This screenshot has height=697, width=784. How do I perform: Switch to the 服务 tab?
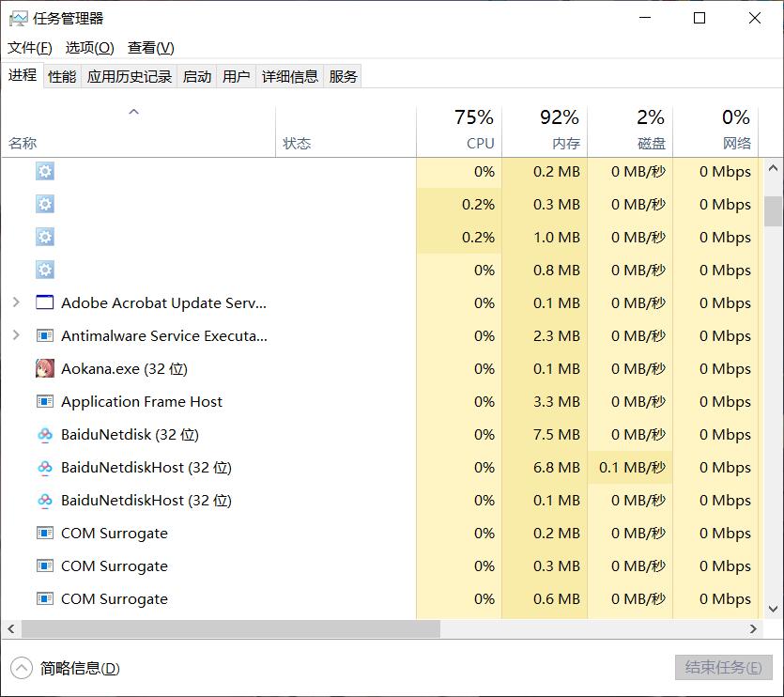point(343,76)
